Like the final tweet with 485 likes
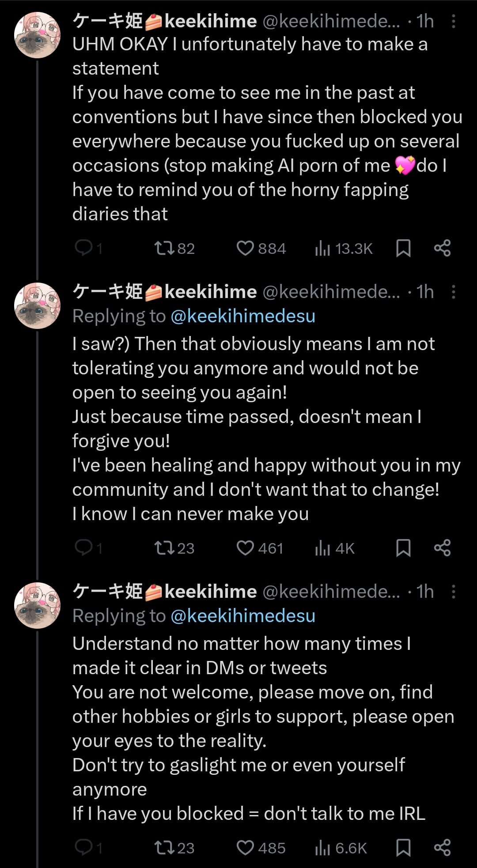The height and width of the screenshot is (868, 477). coord(247,848)
